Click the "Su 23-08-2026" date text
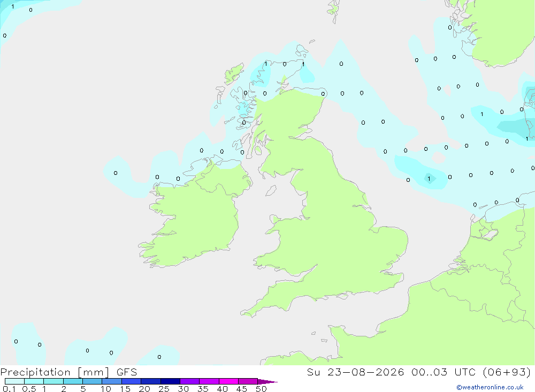The image size is (535, 392). pyautogui.click(x=356, y=372)
